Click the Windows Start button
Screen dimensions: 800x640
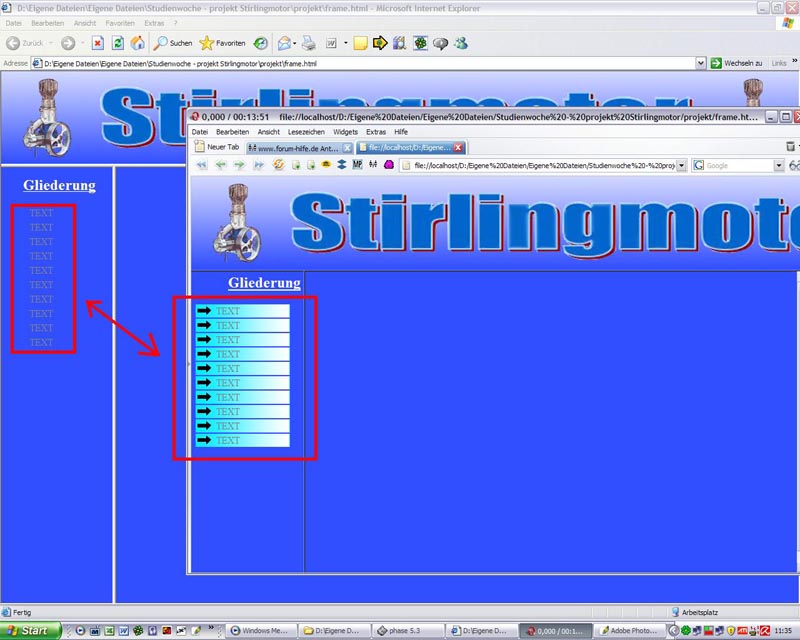30,631
